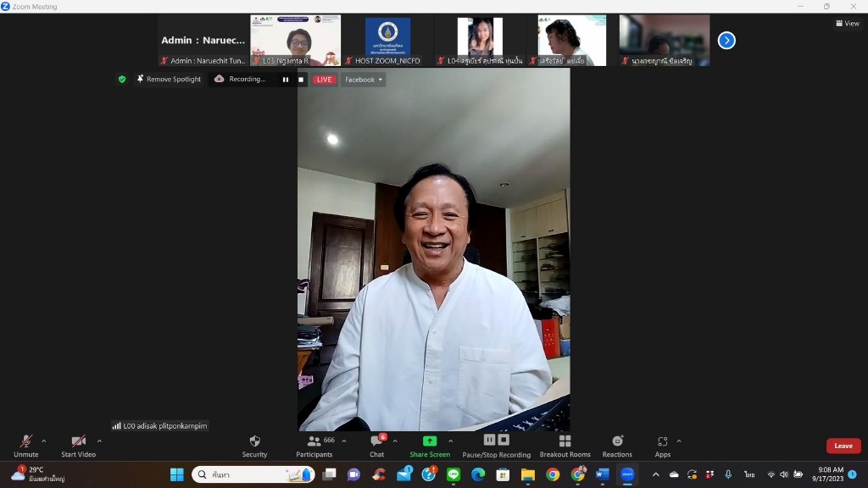
Task: Click the weather widget showing 29°C
Action: pos(37,474)
